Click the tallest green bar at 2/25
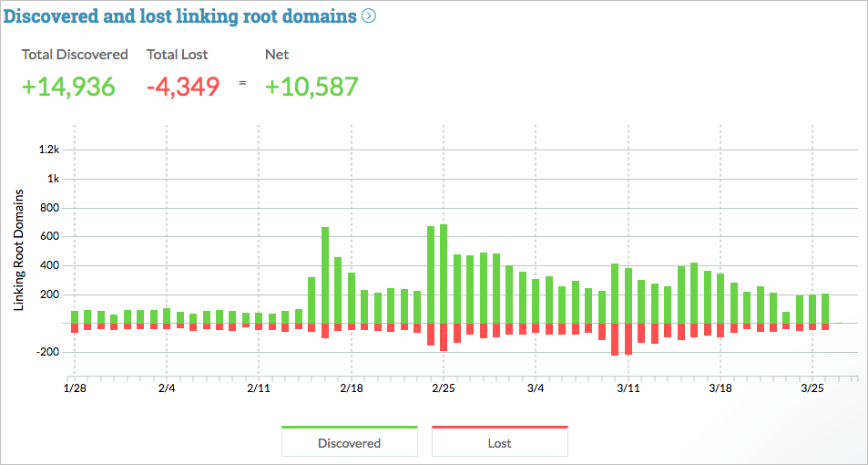This screenshot has width=868, height=465. [x=444, y=274]
